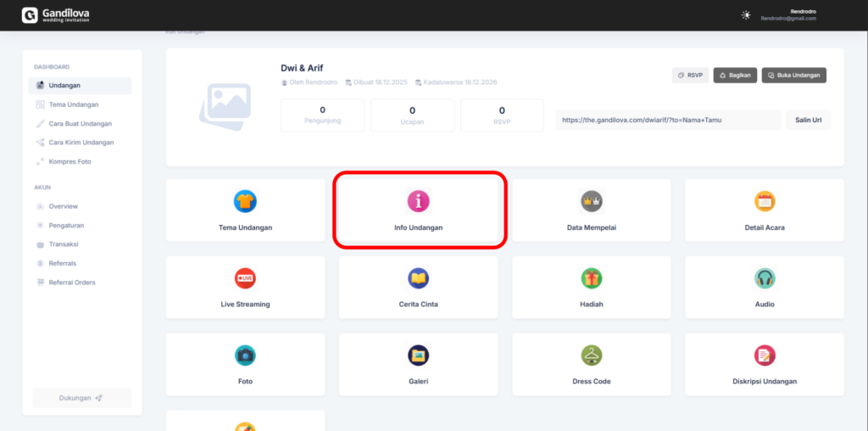Select the Detail Acara calendar icon
This screenshot has width=868, height=431.
point(765,201)
